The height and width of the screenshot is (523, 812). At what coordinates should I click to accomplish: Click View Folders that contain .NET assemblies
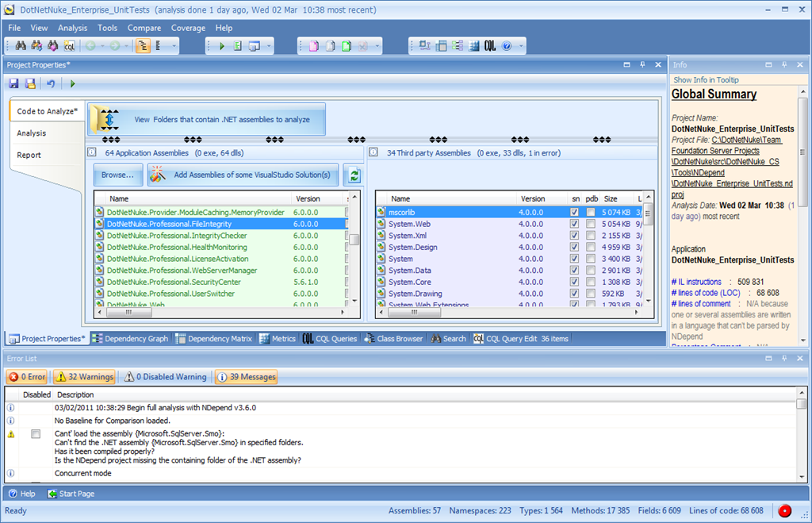(x=207, y=119)
